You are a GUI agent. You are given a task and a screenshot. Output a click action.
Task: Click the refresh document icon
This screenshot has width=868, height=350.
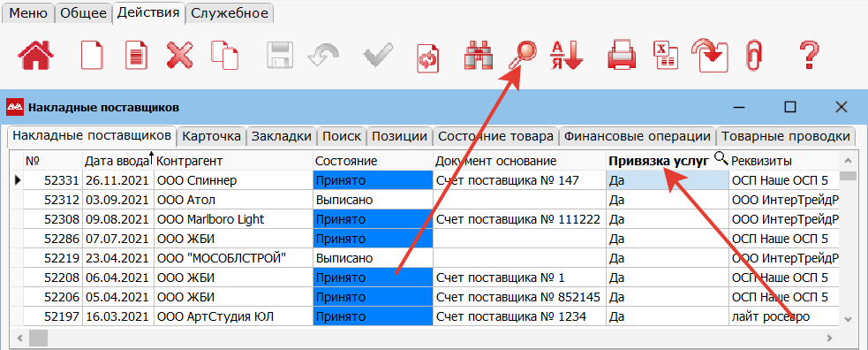427,57
